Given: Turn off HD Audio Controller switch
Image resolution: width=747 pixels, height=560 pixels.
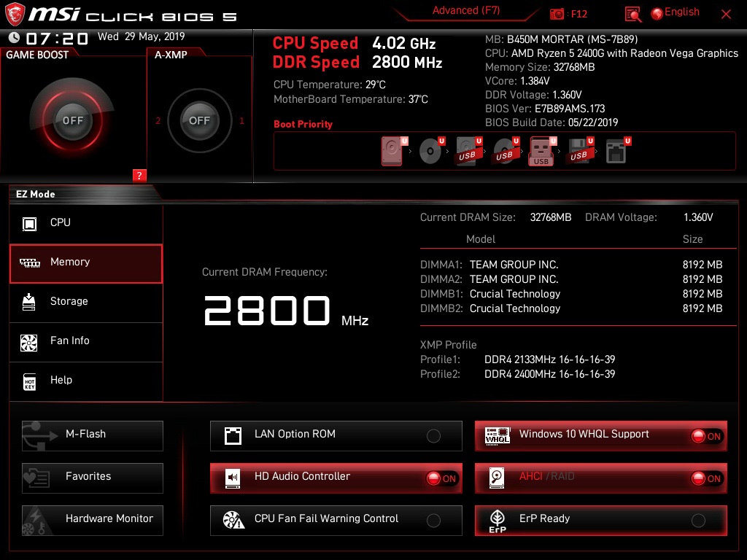Looking at the screenshot, I should point(441,478).
